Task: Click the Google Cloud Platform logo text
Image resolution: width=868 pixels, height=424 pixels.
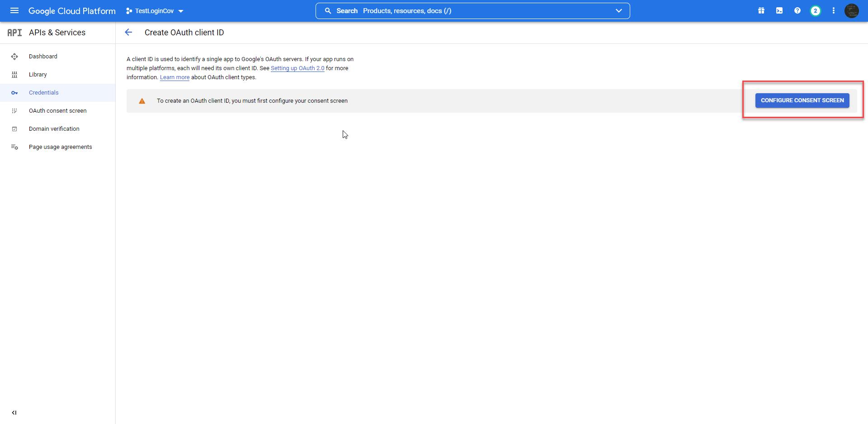Action: coord(72,11)
